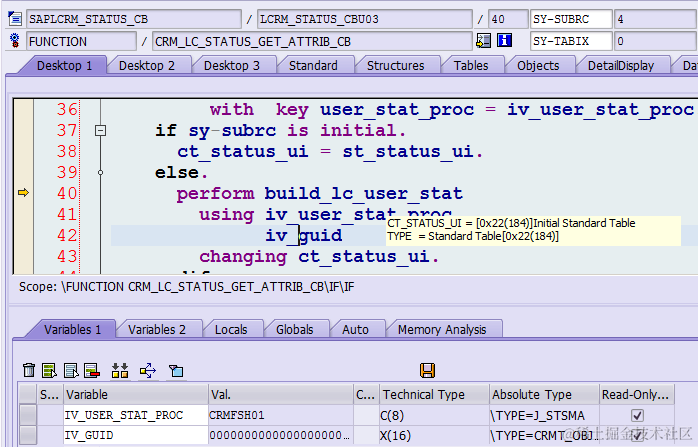698x447 pixels.
Task: Click the Read-Only column header
Action: click(x=637, y=394)
